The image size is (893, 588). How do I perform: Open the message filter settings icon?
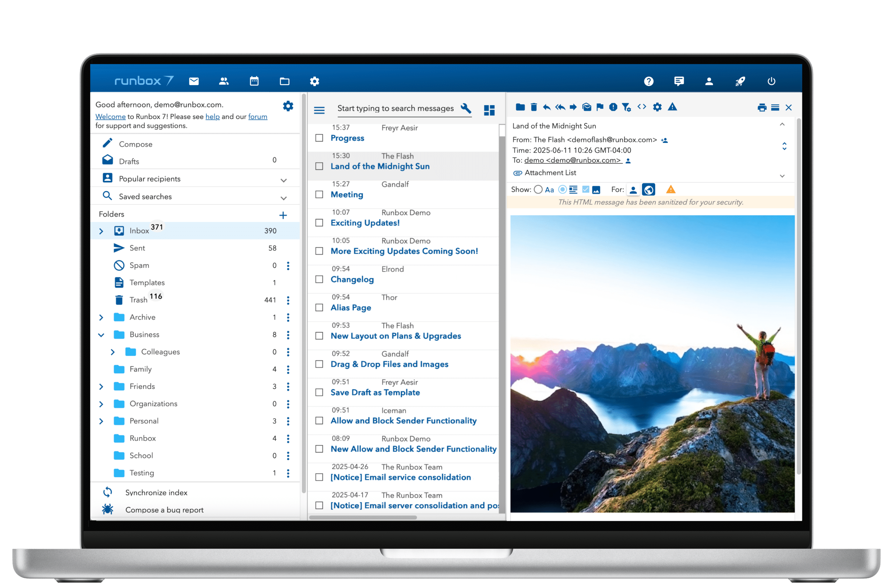click(626, 107)
